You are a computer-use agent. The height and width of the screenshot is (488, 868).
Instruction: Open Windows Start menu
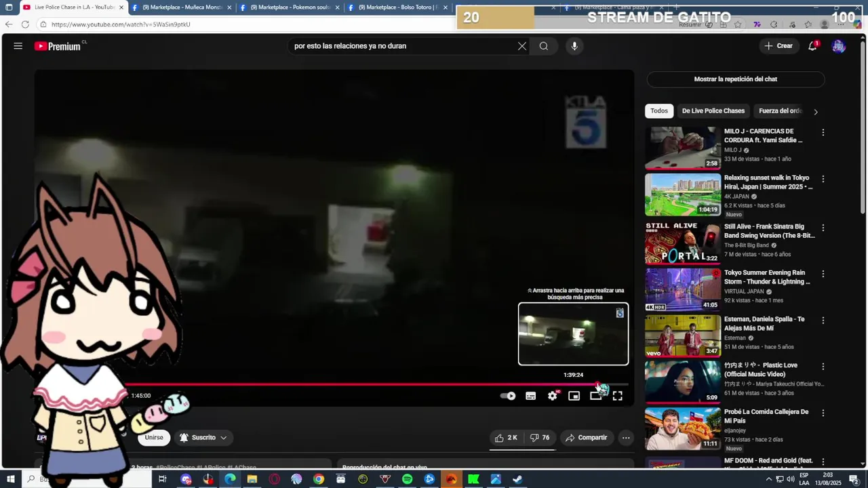coord(10,479)
